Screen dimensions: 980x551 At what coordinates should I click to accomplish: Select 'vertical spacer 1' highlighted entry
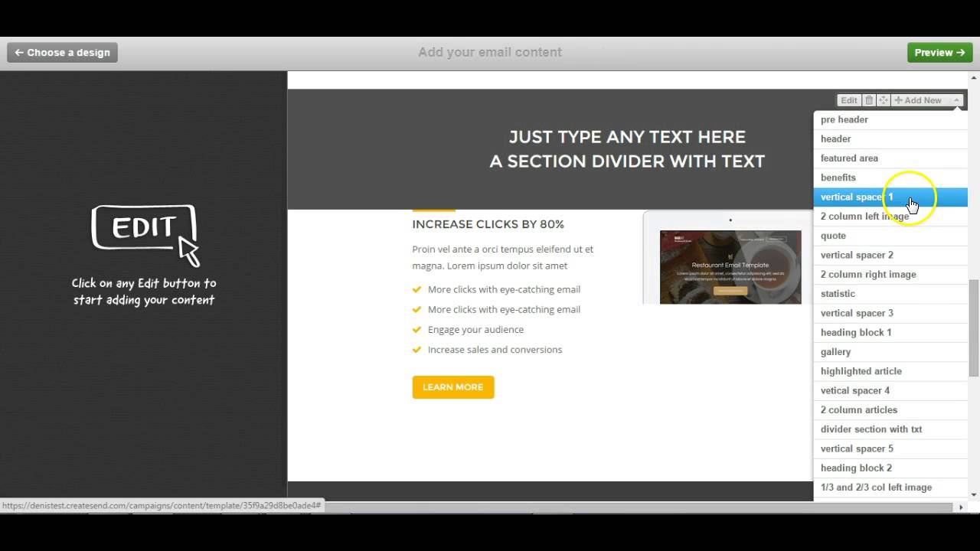[890, 197]
